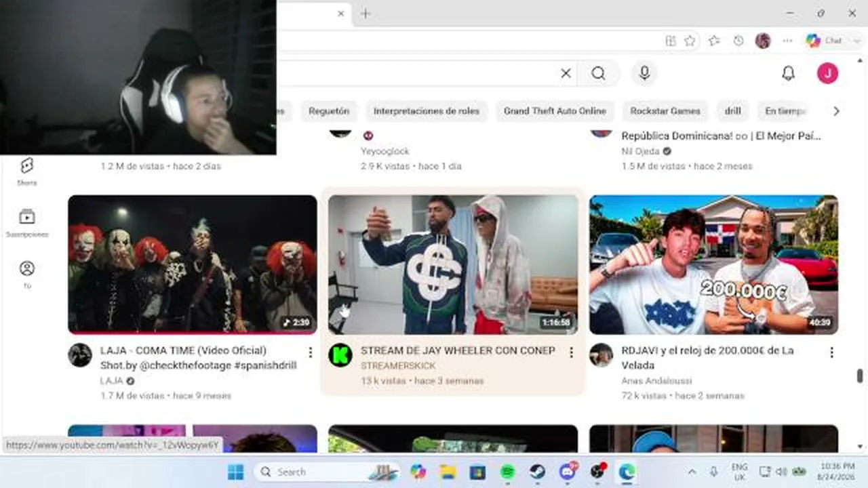This screenshot has width=868, height=488.
Task: Add this page to favorites star
Action: [x=690, y=41]
